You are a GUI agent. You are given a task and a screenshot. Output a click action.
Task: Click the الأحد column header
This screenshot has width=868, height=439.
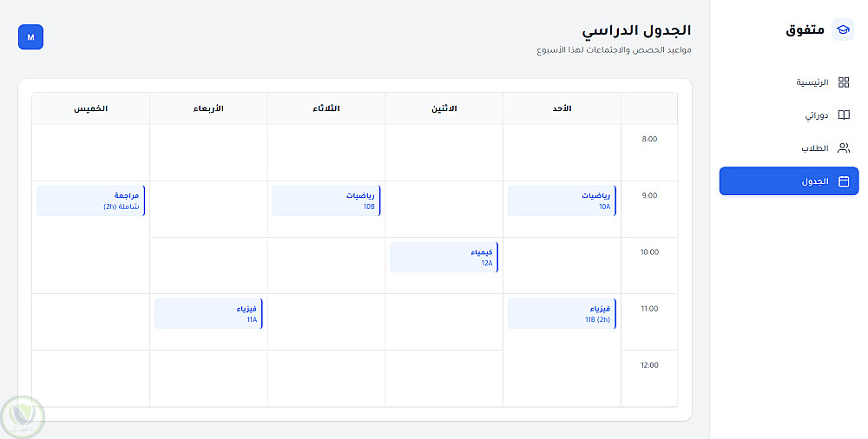pyautogui.click(x=562, y=108)
